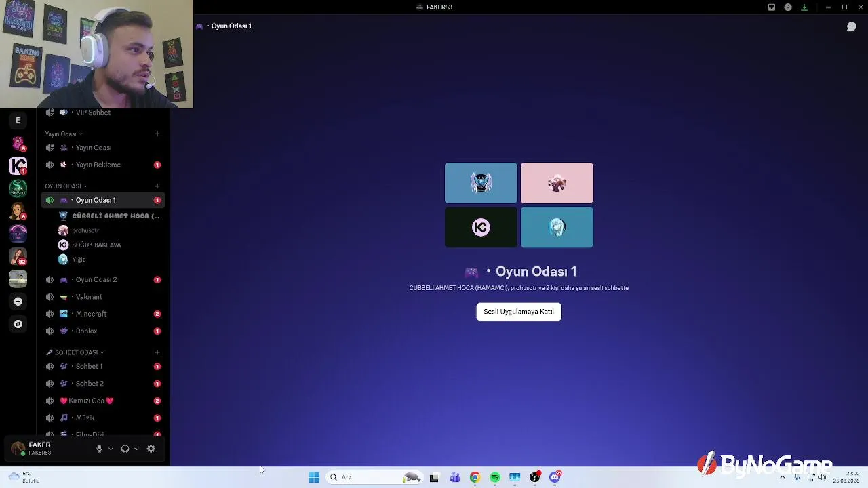Collapse the Yayın Odası category
The height and width of the screenshot is (488, 868).
64,134
